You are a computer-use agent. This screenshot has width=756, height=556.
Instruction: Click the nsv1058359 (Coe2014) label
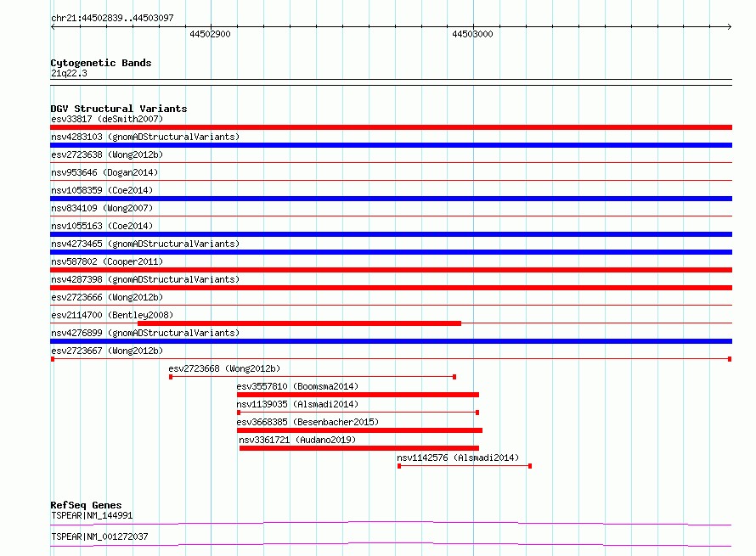pos(102,190)
